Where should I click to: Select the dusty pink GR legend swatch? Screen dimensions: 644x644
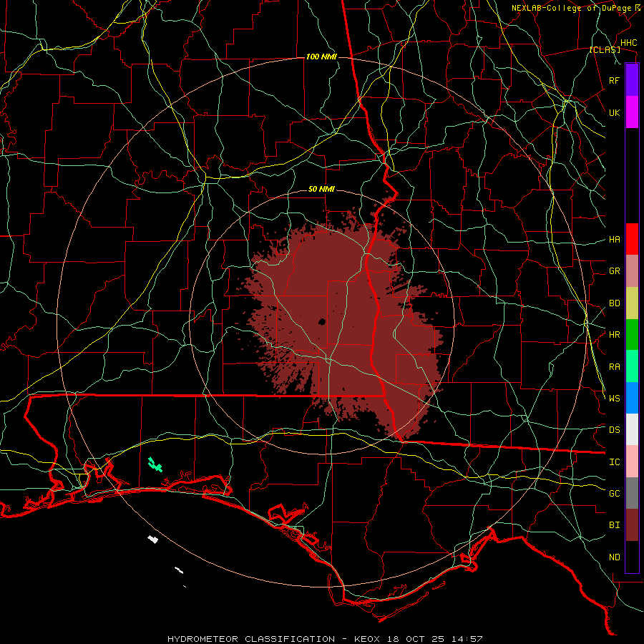click(632, 271)
